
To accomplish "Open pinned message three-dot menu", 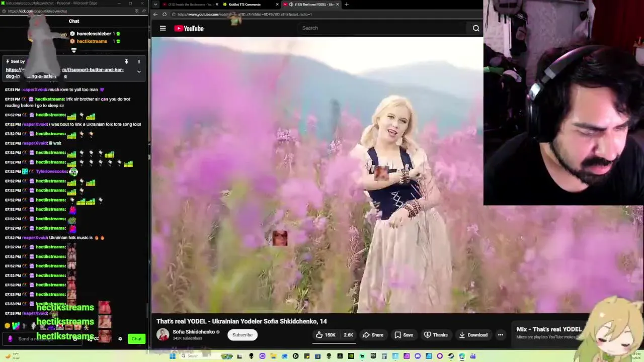I will [139, 62].
